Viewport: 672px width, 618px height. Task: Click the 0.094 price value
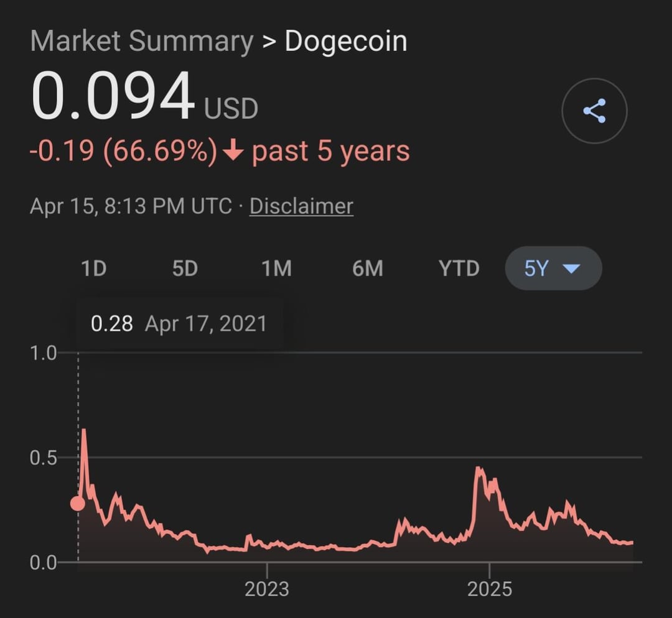pos(113,98)
